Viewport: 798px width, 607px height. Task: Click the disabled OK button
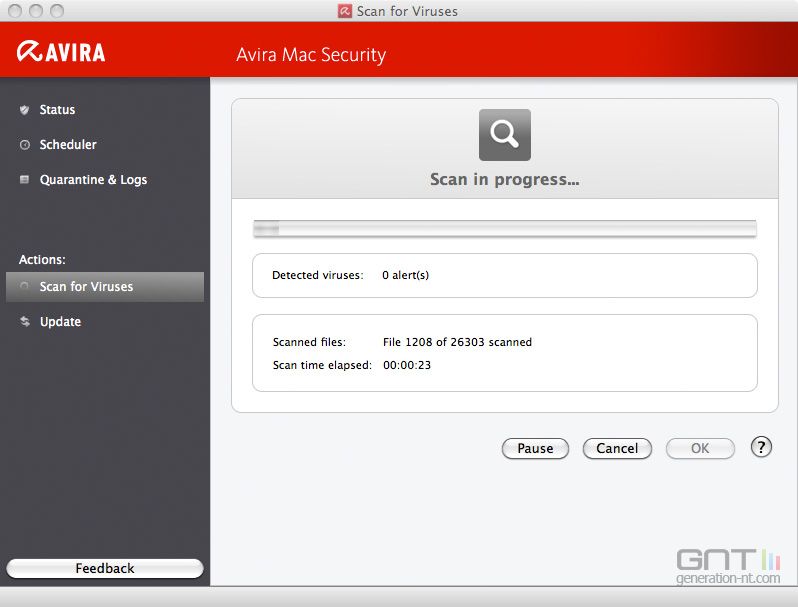(x=700, y=448)
